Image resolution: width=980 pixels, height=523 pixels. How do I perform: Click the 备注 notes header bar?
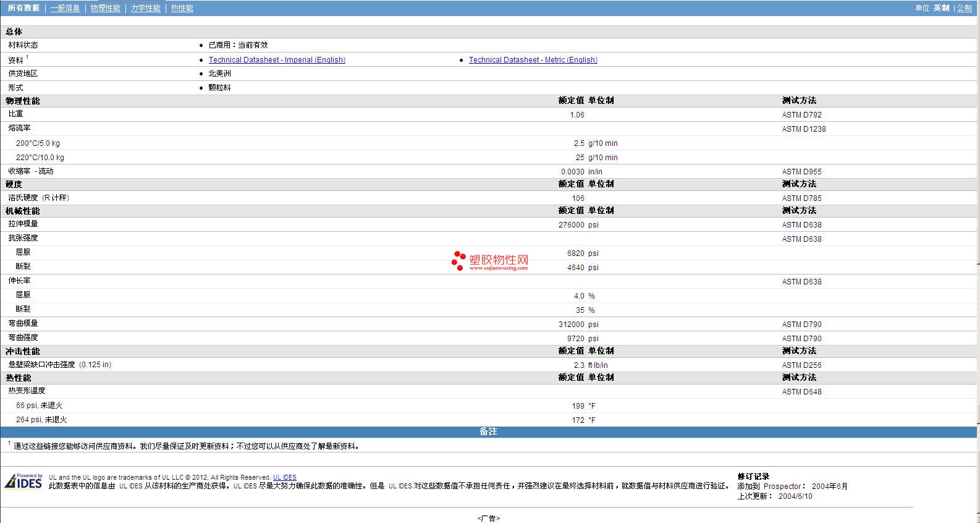click(x=488, y=432)
